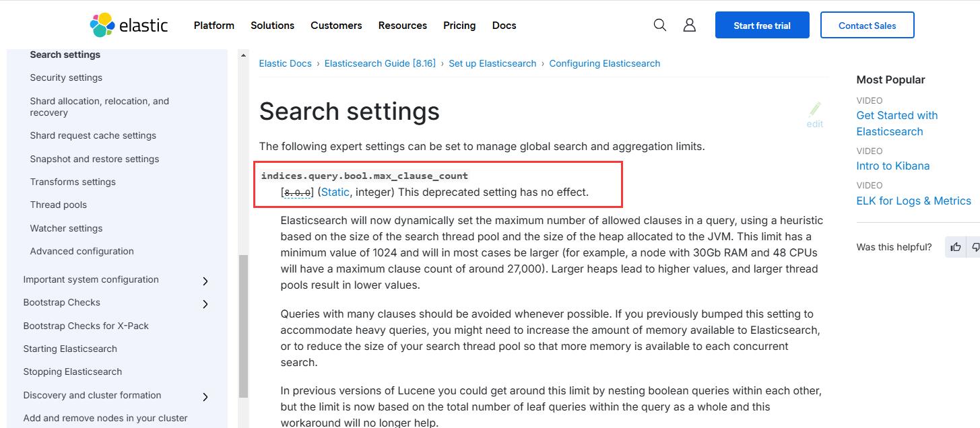Screen dimensions: 980x428
Task: Click the Search settings page heading
Action: click(350, 112)
